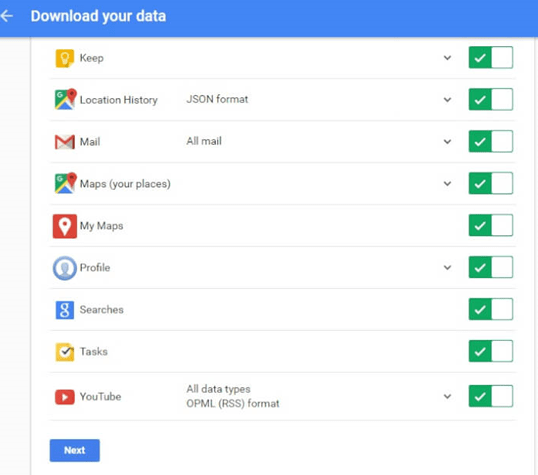This screenshot has height=475, width=538.
Task: Click the Searches blue Google icon
Action: pyautogui.click(x=65, y=310)
